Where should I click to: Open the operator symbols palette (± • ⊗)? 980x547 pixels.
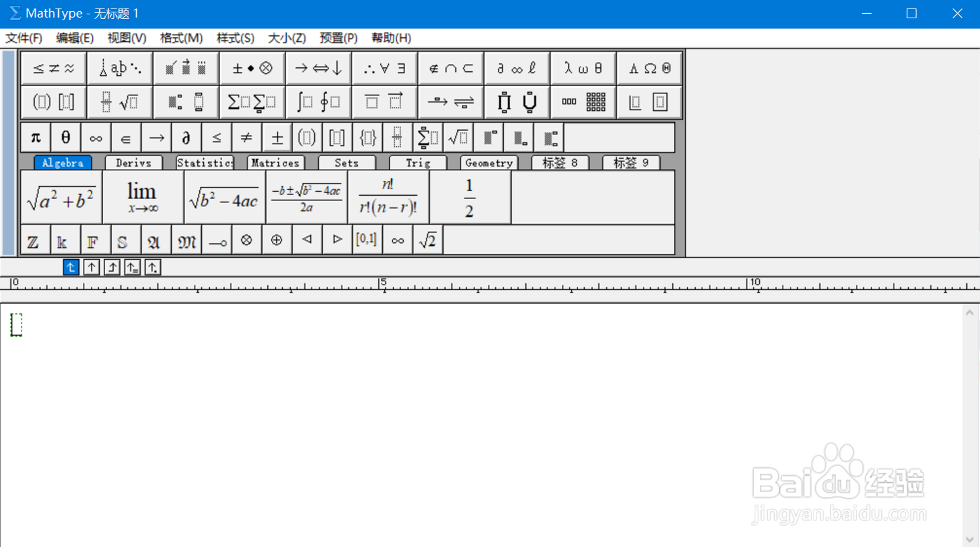252,68
